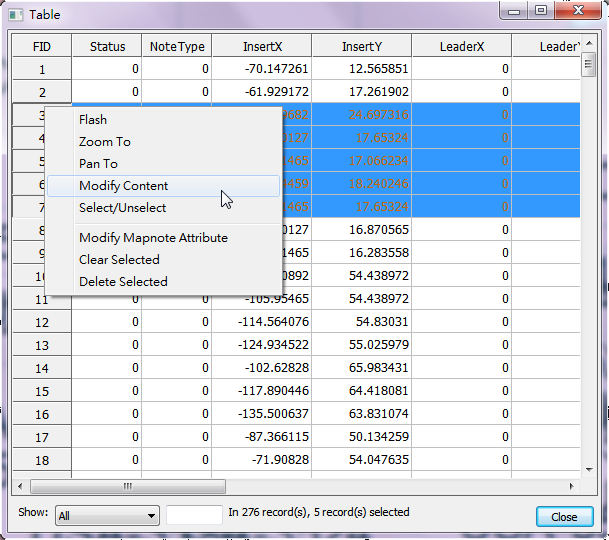The width and height of the screenshot is (609, 540).
Task: Open the Show dropdown set to All
Action: coord(107,515)
